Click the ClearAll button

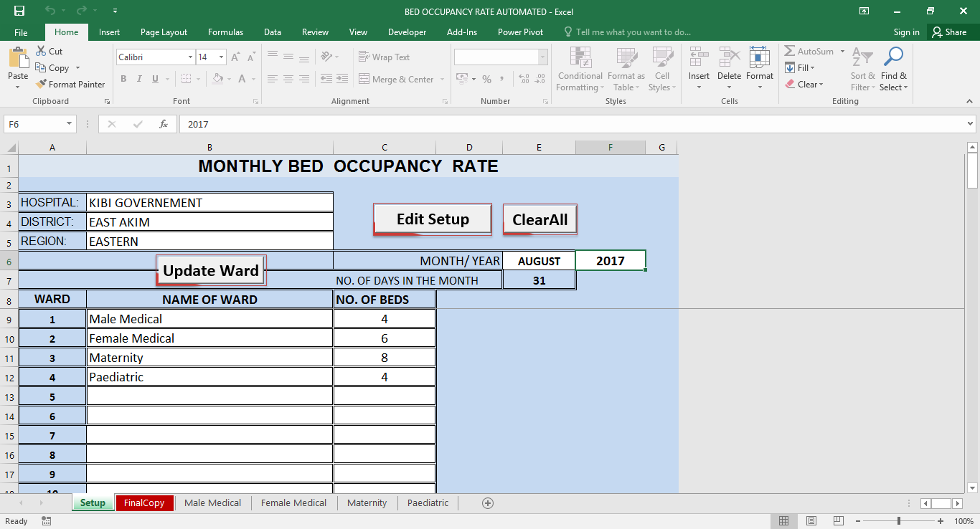coord(540,219)
